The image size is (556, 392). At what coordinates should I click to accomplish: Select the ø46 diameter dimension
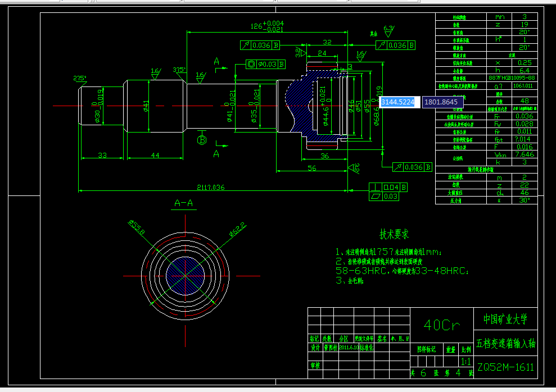[351, 106]
